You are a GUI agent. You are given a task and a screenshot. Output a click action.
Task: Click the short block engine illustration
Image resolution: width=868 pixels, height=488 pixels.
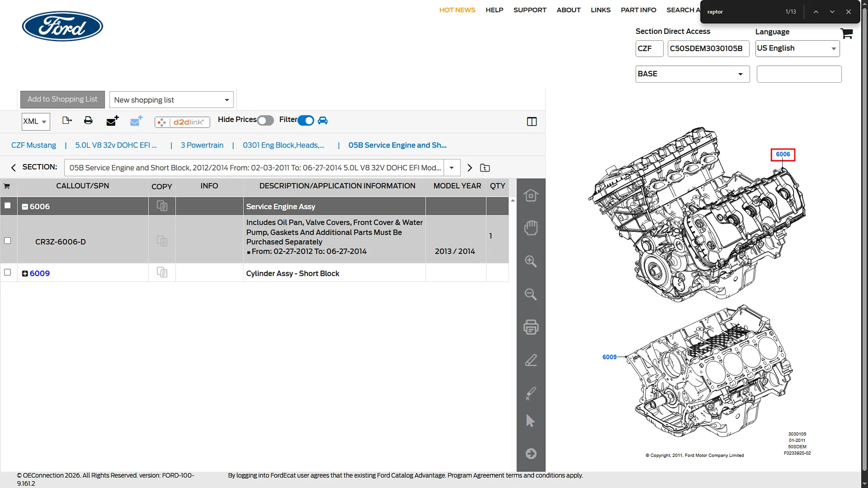[x=709, y=371]
